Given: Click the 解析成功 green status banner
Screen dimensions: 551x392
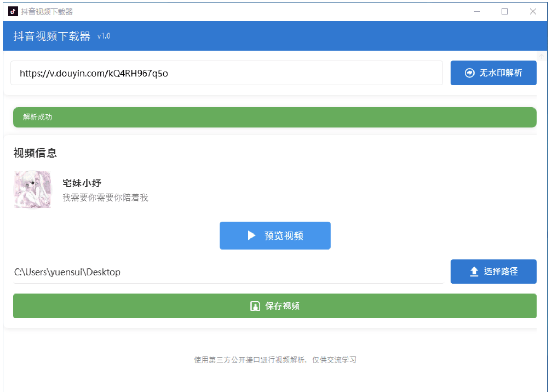Looking at the screenshot, I should click(274, 117).
